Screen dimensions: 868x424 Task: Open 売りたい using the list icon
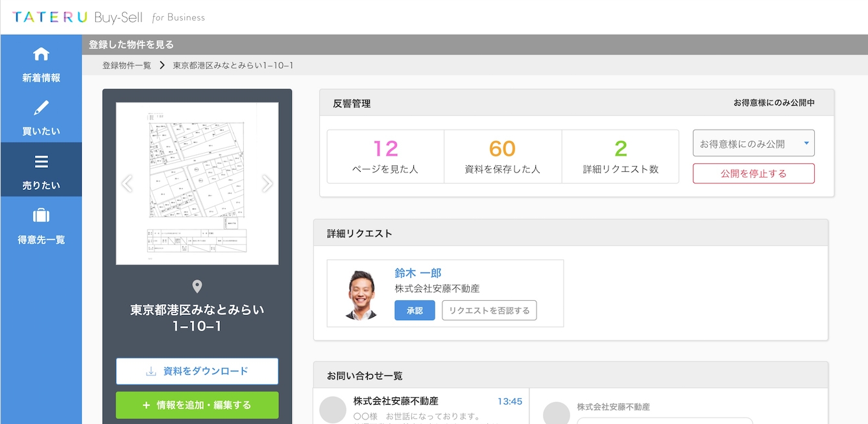click(42, 161)
